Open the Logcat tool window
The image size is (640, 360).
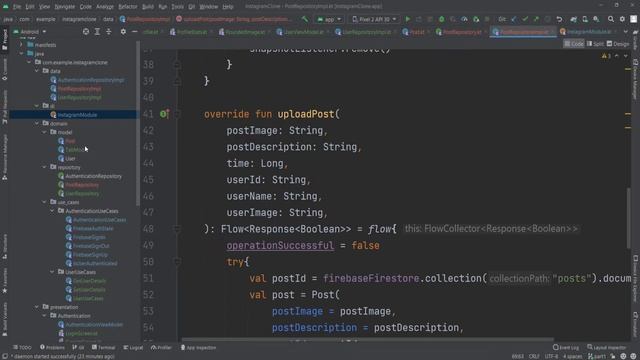pyautogui.click(x=133, y=347)
